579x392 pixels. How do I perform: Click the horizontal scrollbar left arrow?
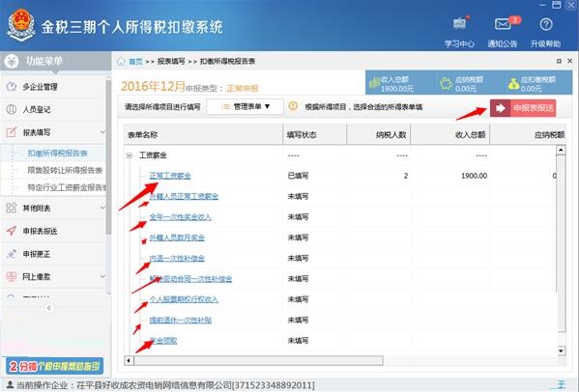click(x=129, y=360)
